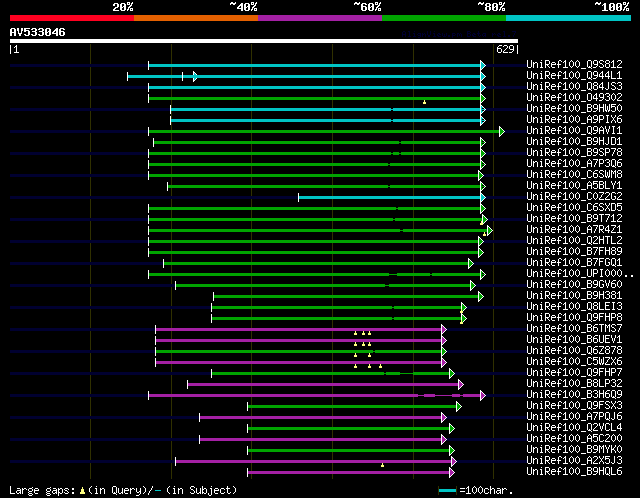Select the UniRef100_C5WZX6 label
This screenshot has width=640, height=498.
(x=574, y=362)
